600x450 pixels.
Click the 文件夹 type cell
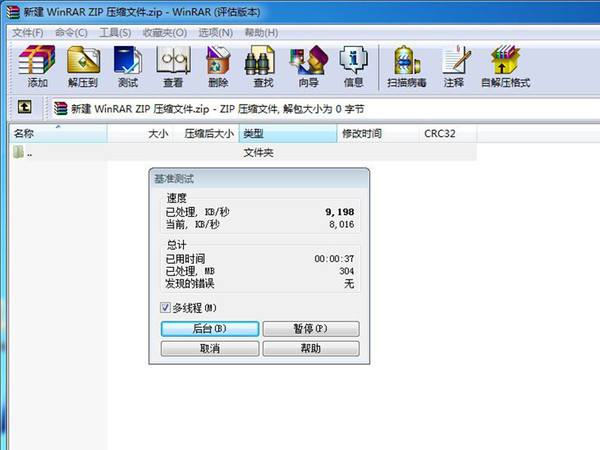pos(258,153)
